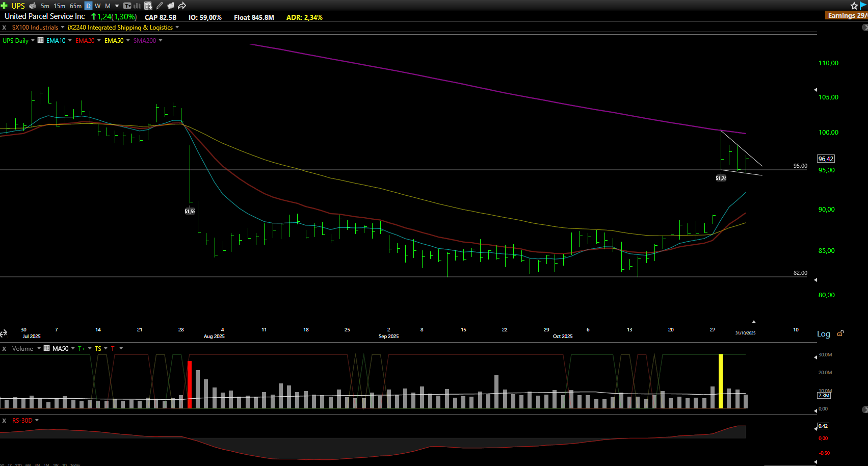
Task: Select the Weekly (W) timeframe
Action: [98, 6]
